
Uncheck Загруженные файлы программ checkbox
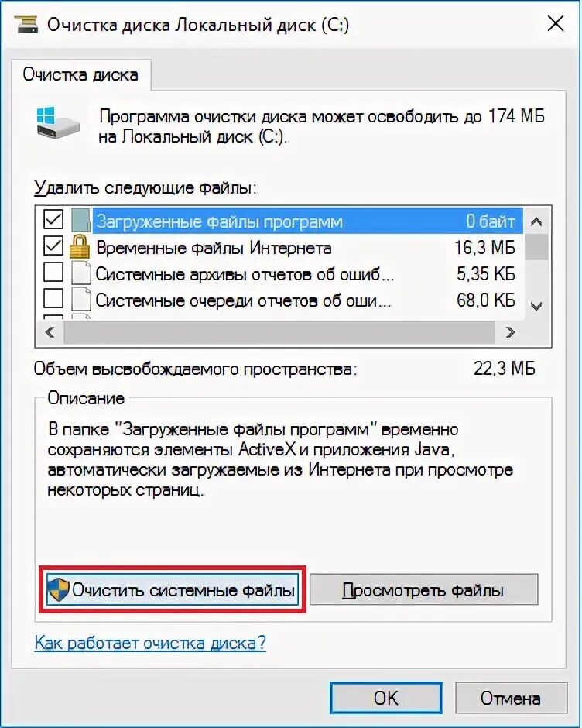tap(53, 219)
